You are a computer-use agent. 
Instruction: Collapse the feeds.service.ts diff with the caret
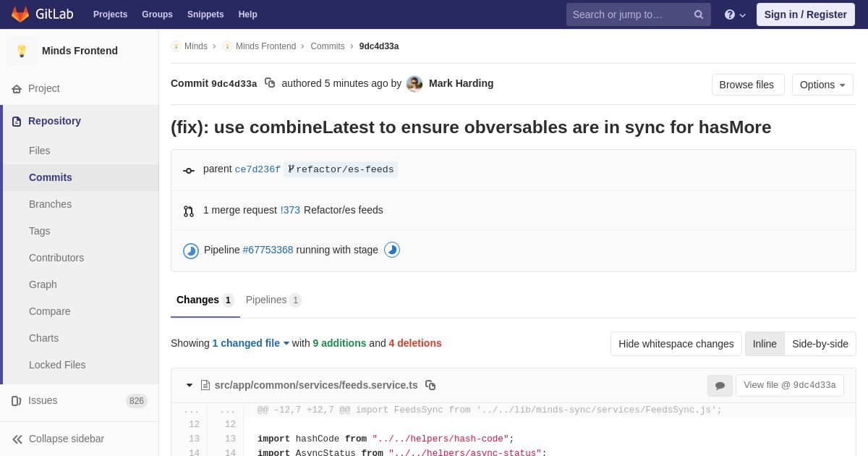(190, 385)
